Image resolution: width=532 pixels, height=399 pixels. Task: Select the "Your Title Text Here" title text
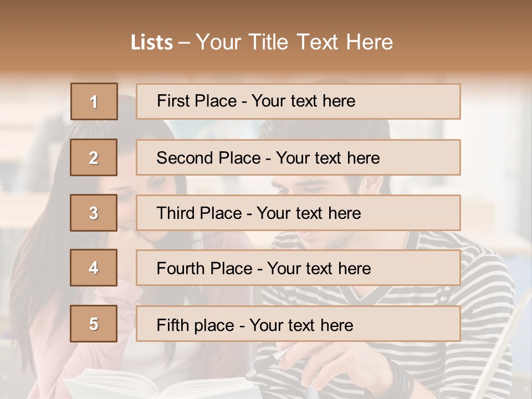(294, 42)
